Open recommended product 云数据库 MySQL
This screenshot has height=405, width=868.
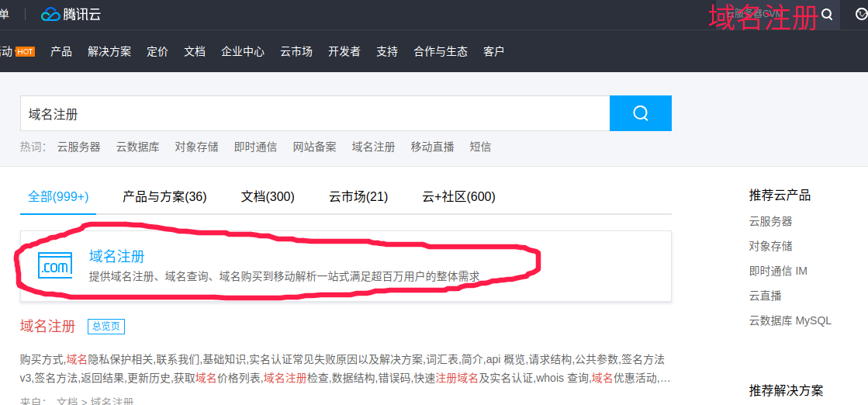tap(790, 320)
